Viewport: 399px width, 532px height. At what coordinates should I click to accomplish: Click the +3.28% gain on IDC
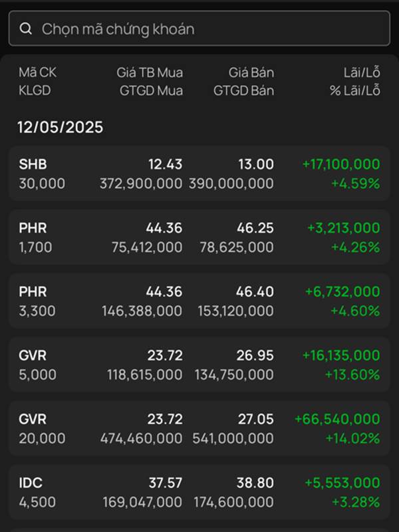coord(356,502)
